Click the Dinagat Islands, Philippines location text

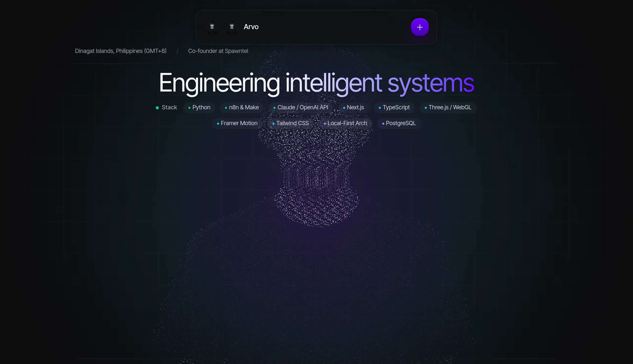pos(121,51)
